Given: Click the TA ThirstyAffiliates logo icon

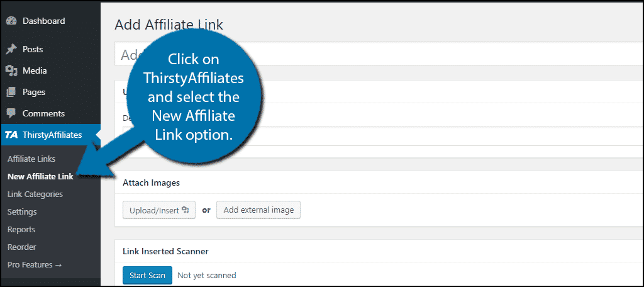Looking at the screenshot, I should [x=11, y=135].
